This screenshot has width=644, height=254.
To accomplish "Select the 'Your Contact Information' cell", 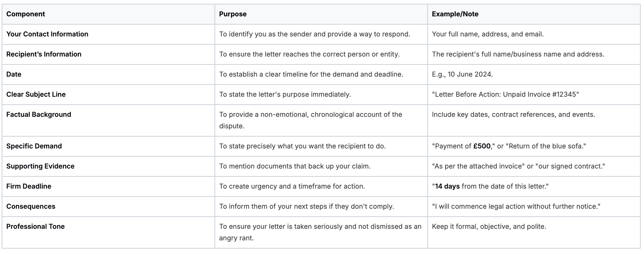I will (47, 34).
